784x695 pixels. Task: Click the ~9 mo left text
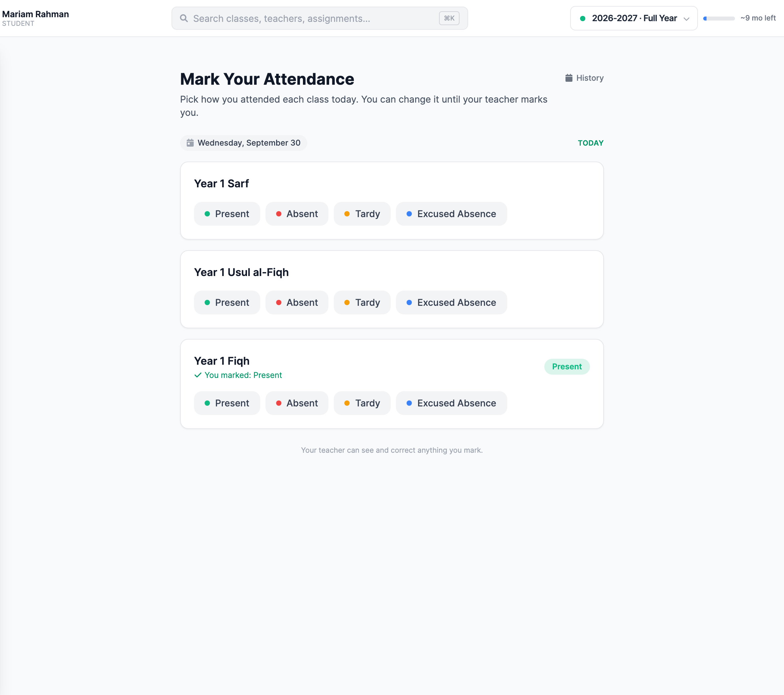[x=758, y=18]
